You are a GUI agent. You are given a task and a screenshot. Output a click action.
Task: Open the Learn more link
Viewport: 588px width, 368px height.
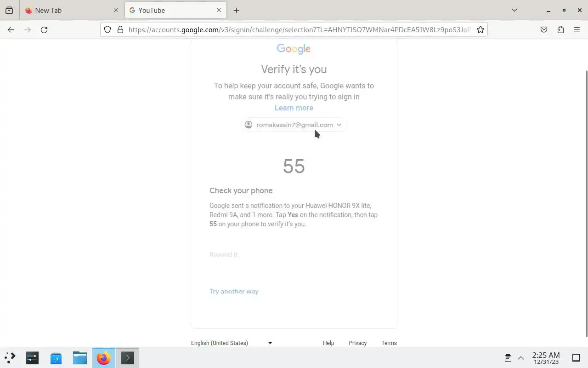click(x=294, y=108)
